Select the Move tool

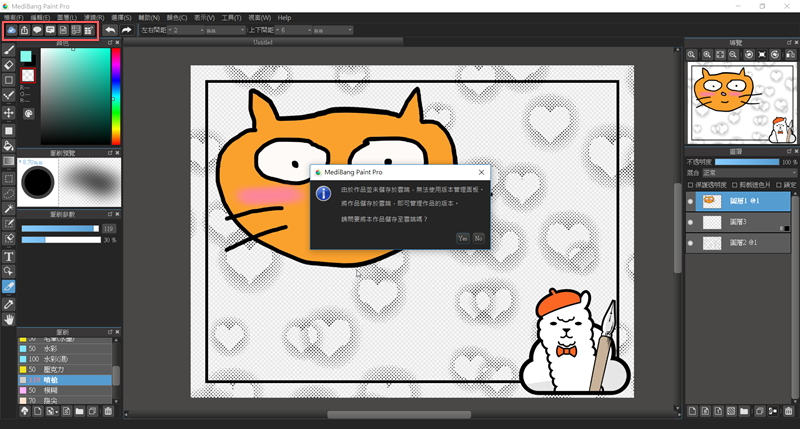point(9,113)
